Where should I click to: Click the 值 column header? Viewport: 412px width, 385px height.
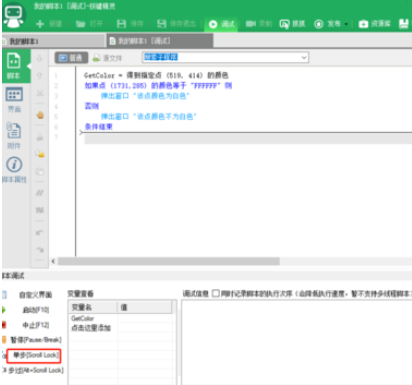pos(145,307)
